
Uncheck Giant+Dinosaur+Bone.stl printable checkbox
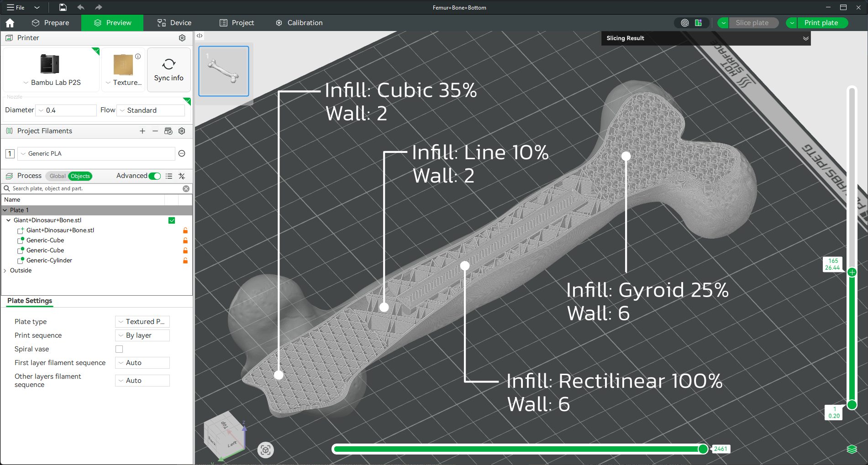(172, 220)
